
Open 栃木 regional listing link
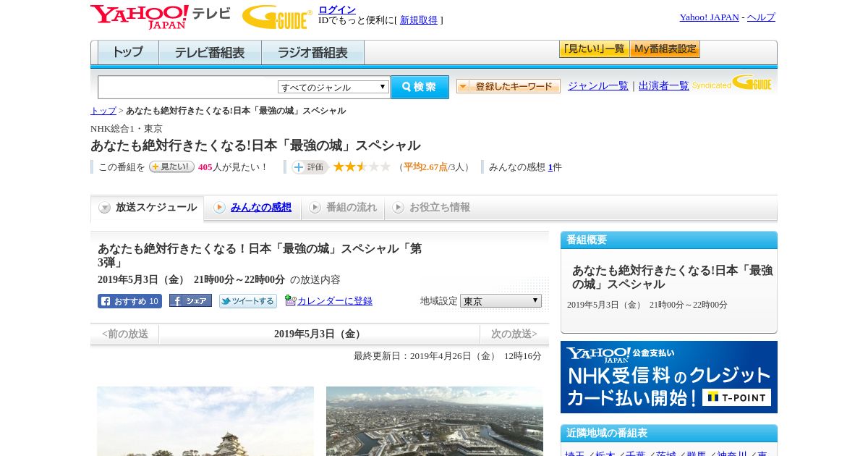pos(605,453)
